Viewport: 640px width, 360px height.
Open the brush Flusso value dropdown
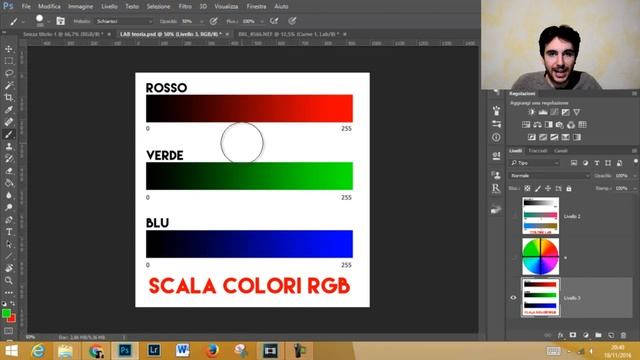click(262, 21)
